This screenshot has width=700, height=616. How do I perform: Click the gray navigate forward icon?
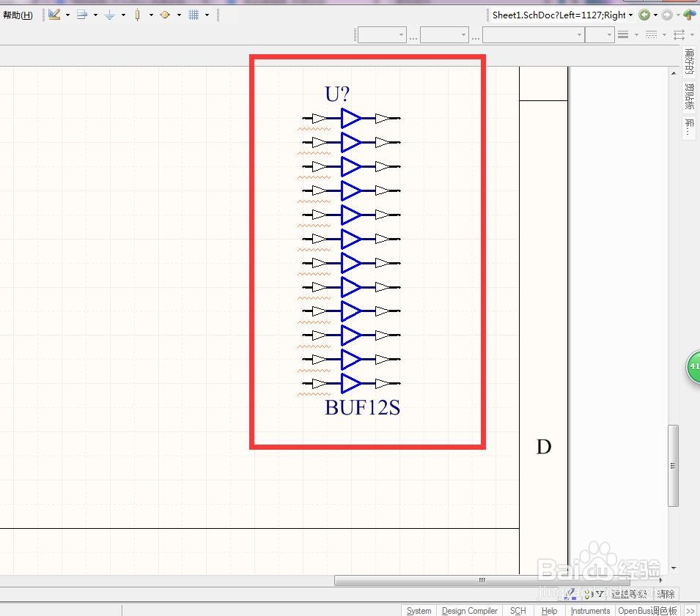(667, 15)
